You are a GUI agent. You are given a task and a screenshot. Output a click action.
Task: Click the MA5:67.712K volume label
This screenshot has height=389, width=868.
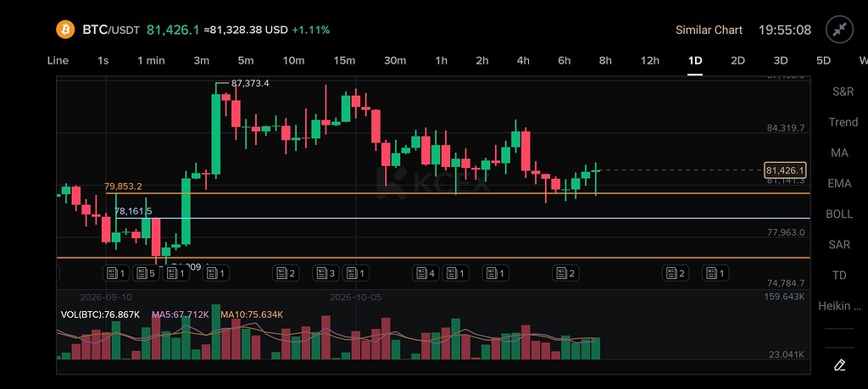click(x=181, y=315)
